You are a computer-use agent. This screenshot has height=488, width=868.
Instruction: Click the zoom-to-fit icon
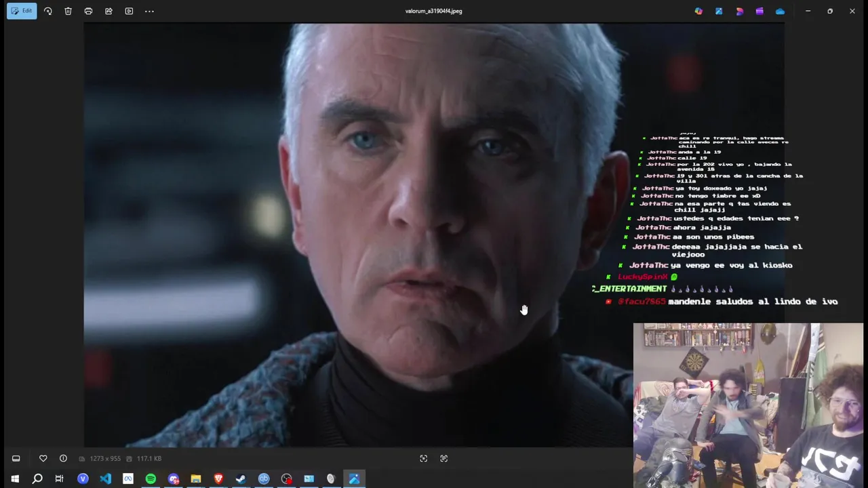pyautogui.click(x=424, y=458)
